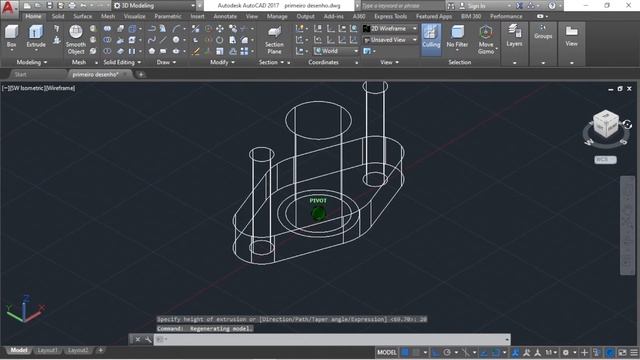Expand the Solid Editing panel

(x=122, y=62)
